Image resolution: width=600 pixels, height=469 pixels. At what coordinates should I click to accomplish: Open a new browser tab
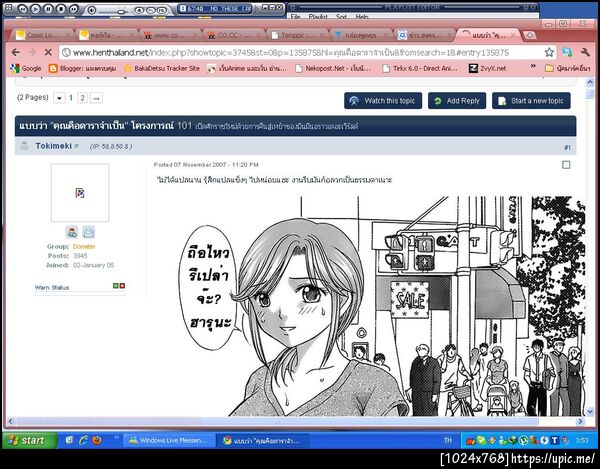[x=530, y=35]
